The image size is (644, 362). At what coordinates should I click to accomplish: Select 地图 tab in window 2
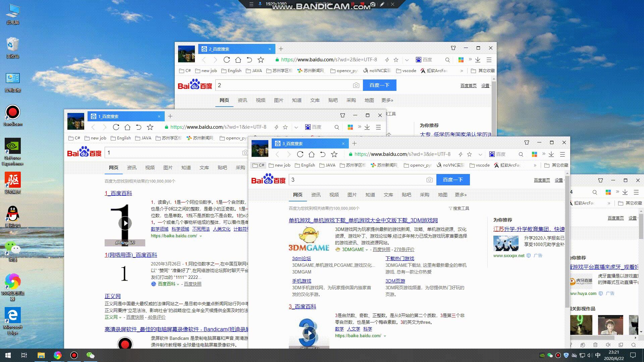[x=369, y=100]
